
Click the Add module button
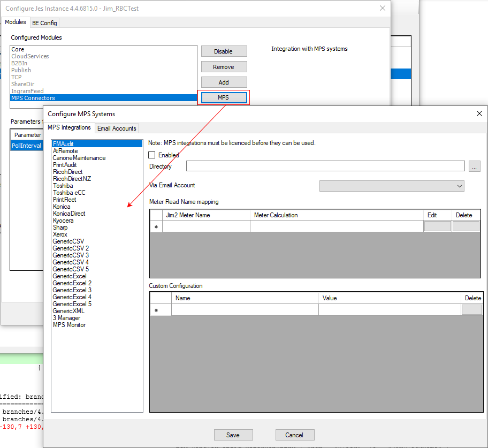point(223,82)
